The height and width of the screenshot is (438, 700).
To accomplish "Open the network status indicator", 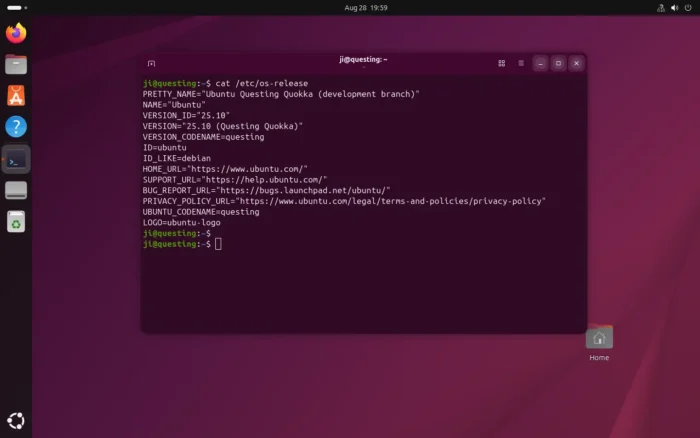I will (661, 8).
